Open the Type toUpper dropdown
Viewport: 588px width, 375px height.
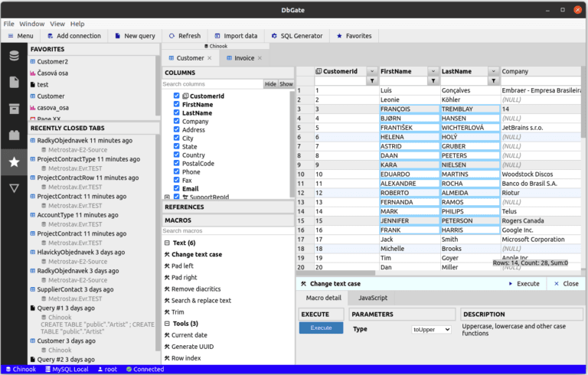tap(431, 330)
